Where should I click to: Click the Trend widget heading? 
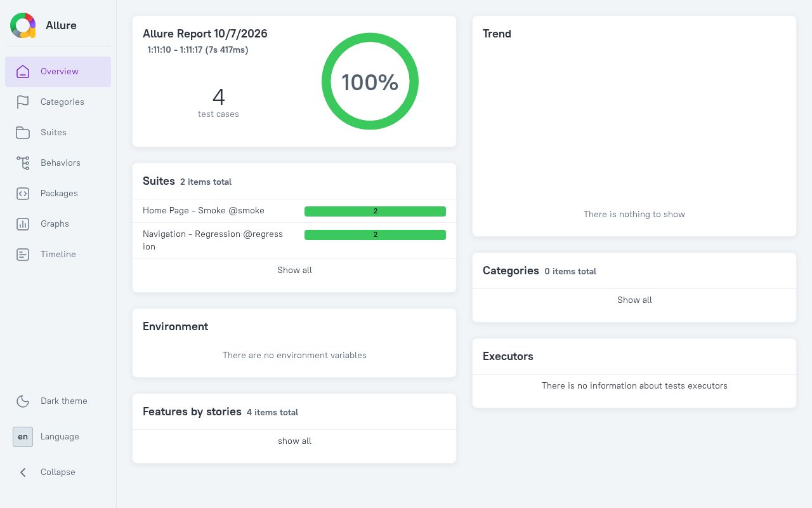coord(497,34)
